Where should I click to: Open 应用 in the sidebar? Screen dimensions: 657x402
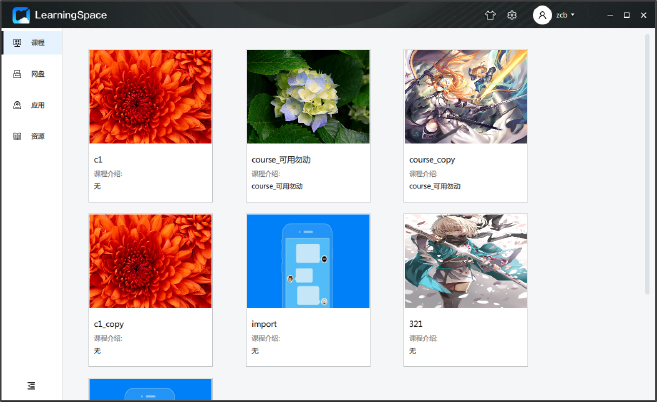coord(31,105)
